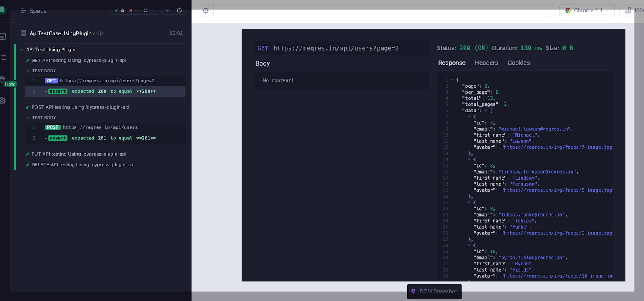Viewport: 644px width, 301px height.
Task: Open the Runs list icon in the sidebar
Action: point(2,58)
